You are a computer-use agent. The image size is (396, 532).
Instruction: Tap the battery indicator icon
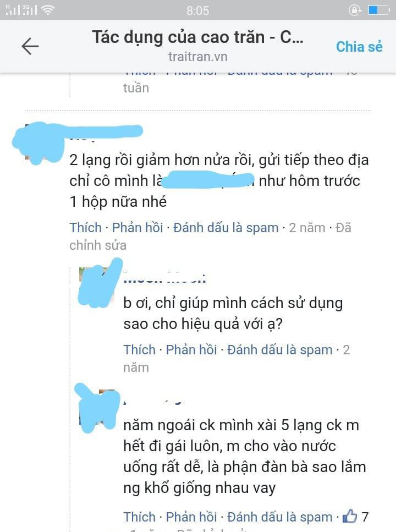click(379, 10)
